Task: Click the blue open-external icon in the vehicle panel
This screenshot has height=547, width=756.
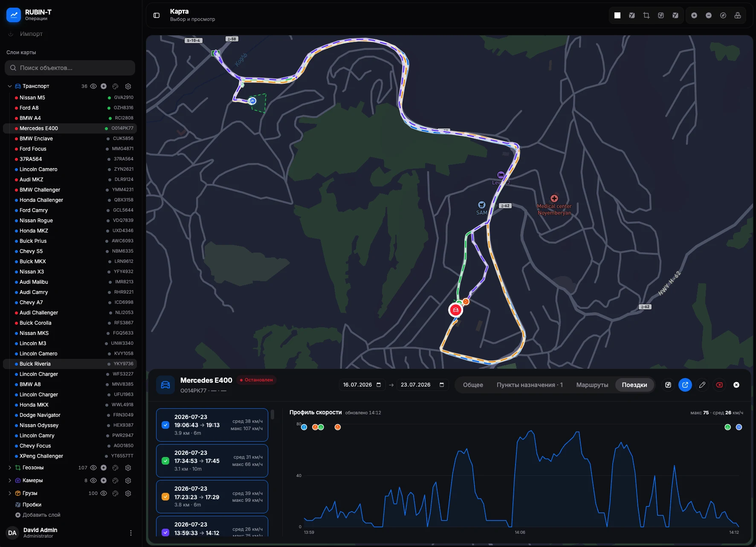Action: 685,385
